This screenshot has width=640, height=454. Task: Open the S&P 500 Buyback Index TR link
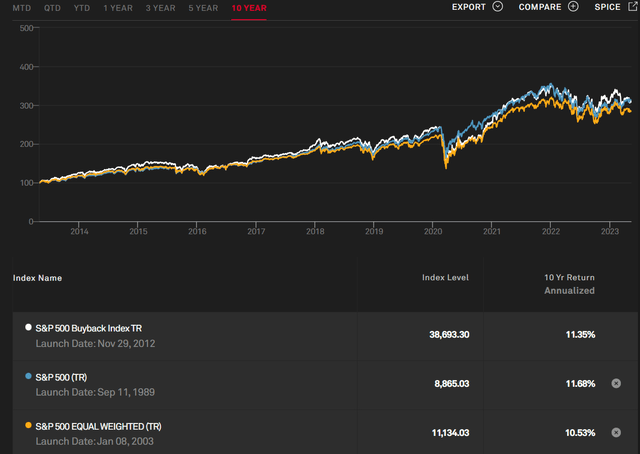[89, 328]
